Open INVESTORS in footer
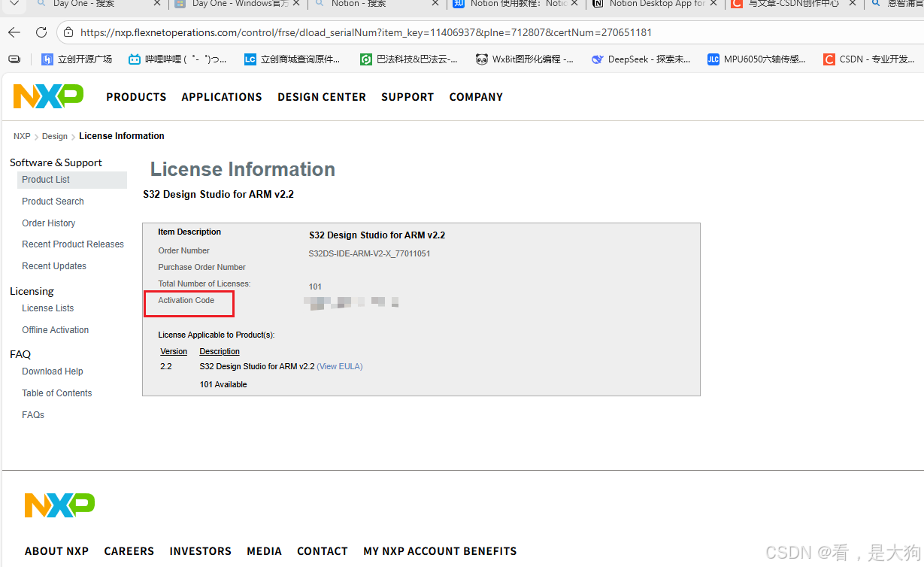This screenshot has width=924, height=567. 201,551
